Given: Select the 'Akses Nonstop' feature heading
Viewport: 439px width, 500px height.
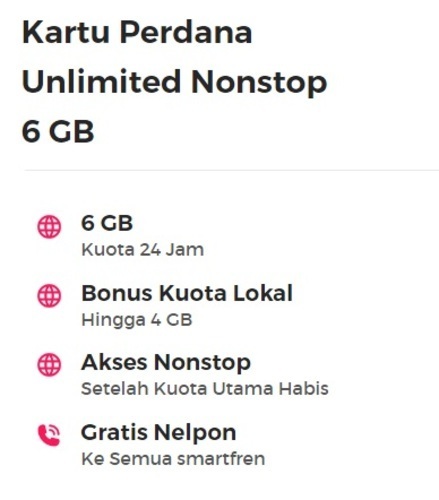Looking at the screenshot, I should coord(166,363).
